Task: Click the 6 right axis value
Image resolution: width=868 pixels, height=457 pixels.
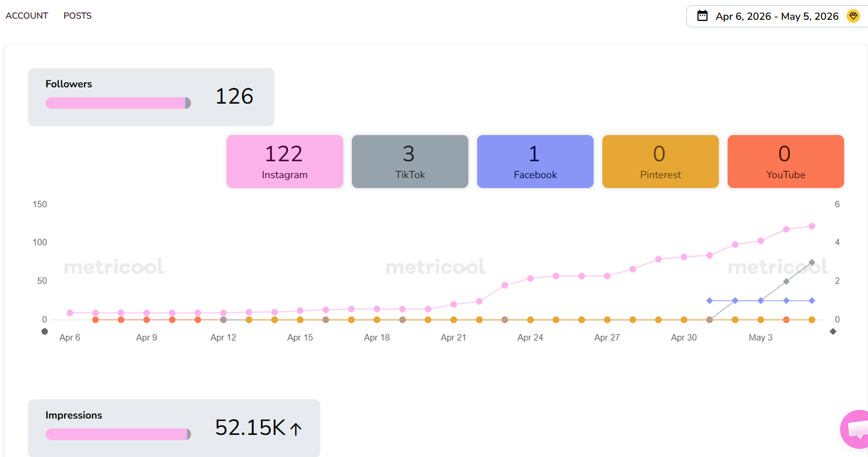Action: (x=837, y=204)
